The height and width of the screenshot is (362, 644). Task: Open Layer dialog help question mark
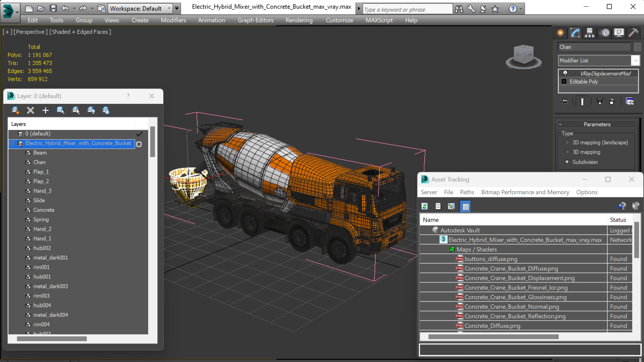coord(128,96)
